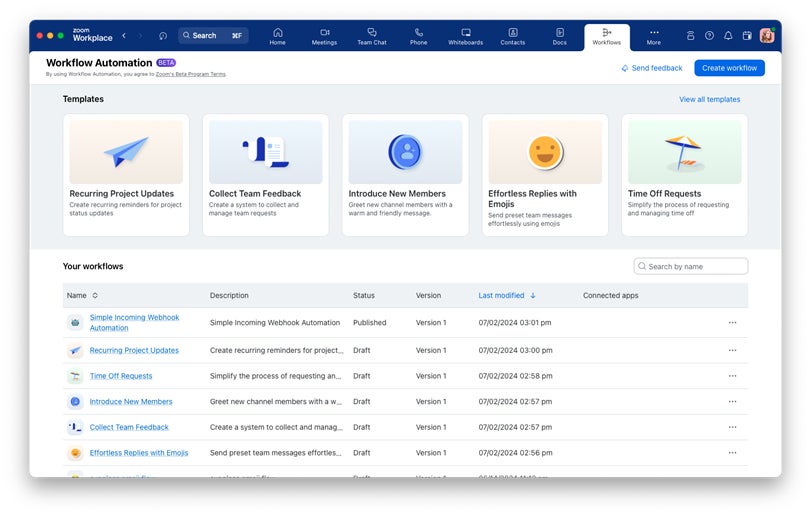Click the notifications bell icon
Screen dimensions: 811x516
click(728, 35)
